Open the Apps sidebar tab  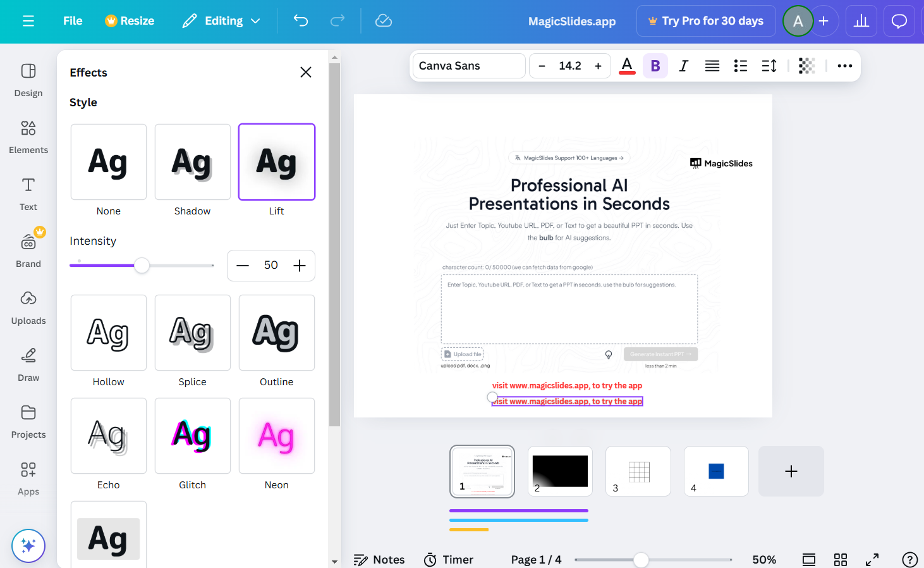[x=28, y=478]
